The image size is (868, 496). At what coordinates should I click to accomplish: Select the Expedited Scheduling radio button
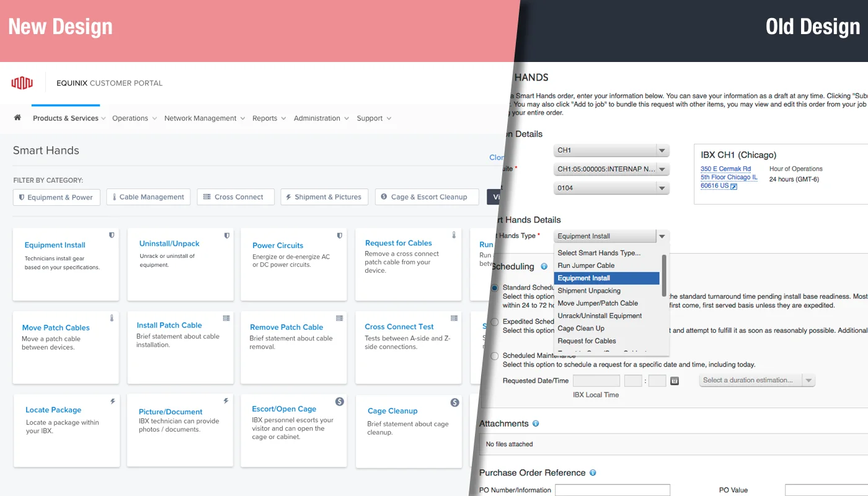495,322
